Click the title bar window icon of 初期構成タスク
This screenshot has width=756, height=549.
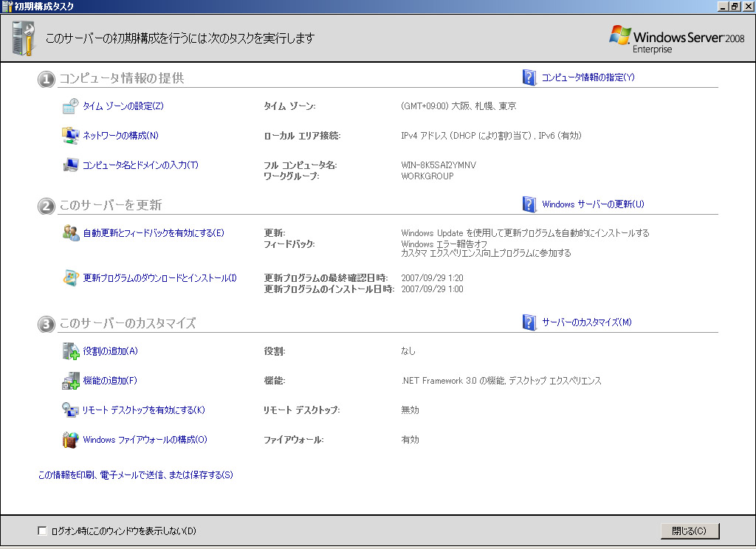(x=7, y=6)
